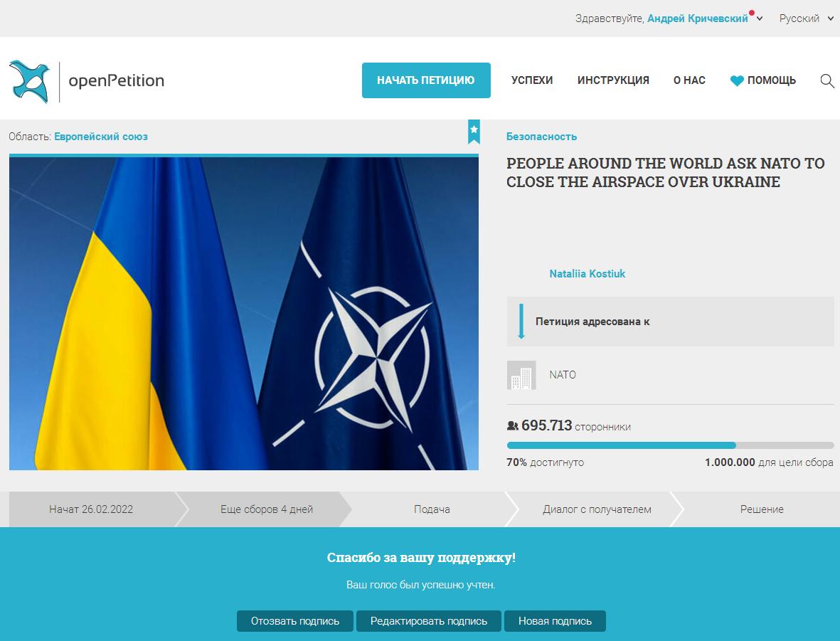Click the openPetition bird logo

click(x=29, y=82)
